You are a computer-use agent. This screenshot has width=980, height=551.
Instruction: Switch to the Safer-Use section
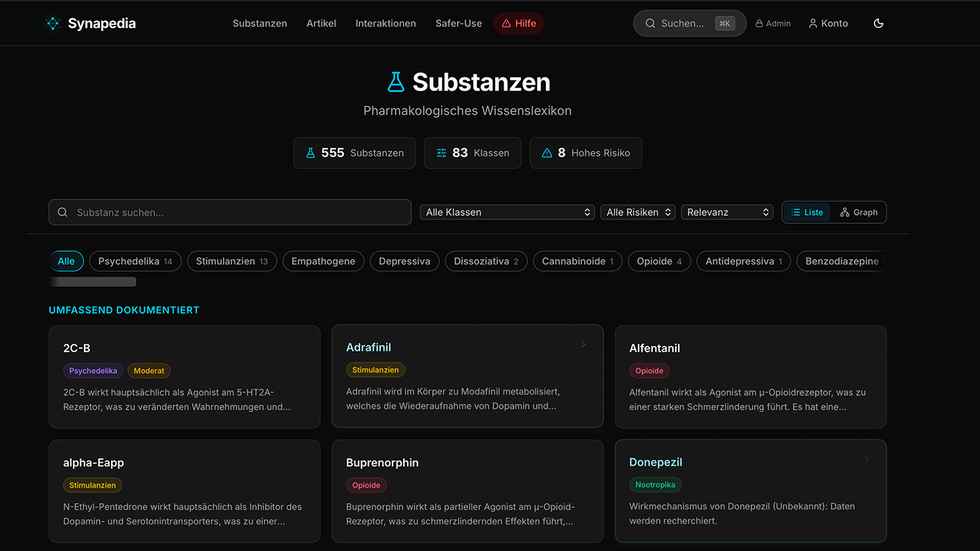tap(458, 23)
